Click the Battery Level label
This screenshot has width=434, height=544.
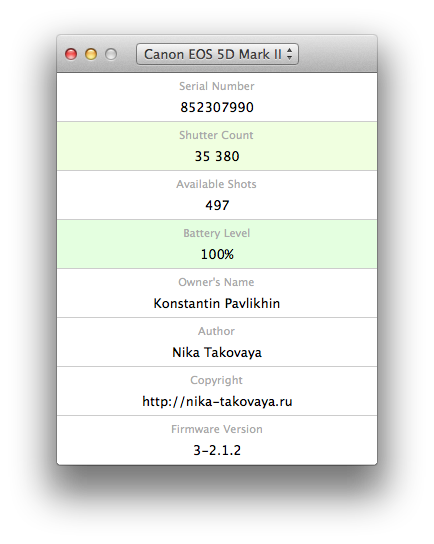point(216,233)
